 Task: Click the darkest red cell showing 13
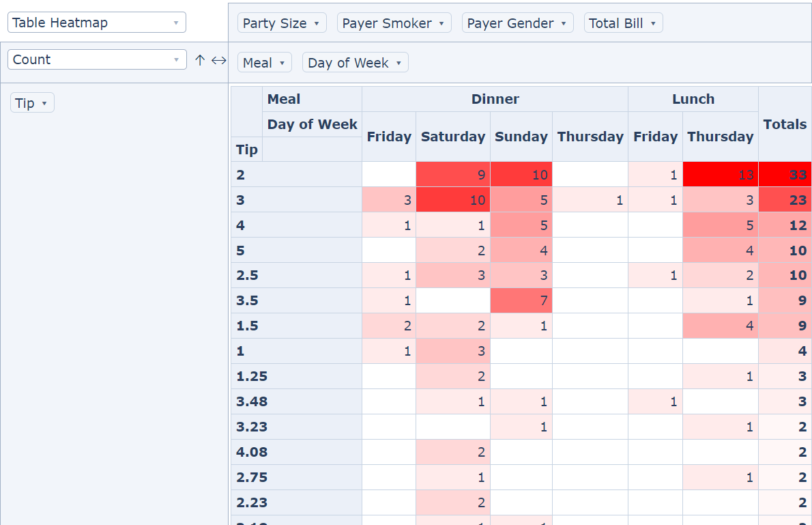pyautogui.click(x=720, y=175)
